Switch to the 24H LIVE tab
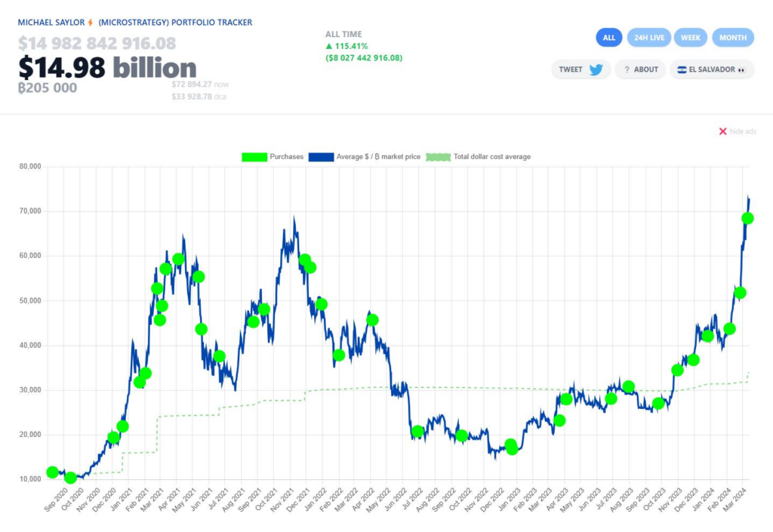 tap(648, 38)
